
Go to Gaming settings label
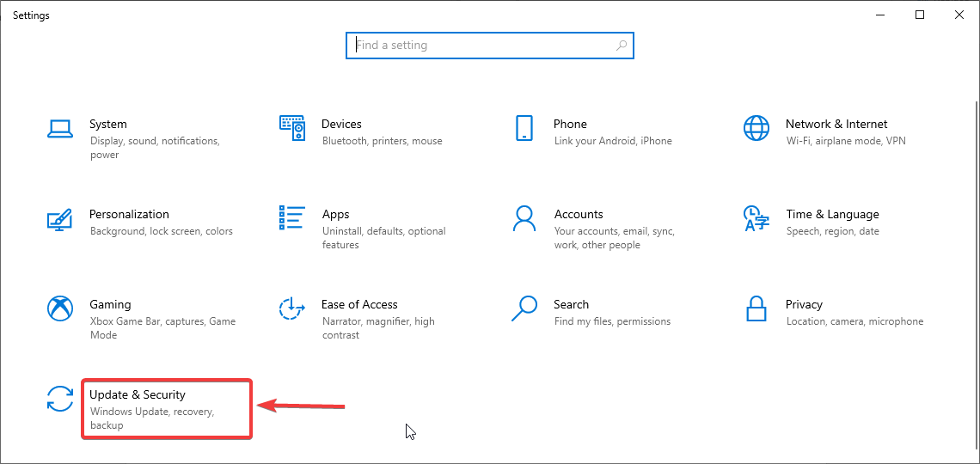tap(110, 305)
